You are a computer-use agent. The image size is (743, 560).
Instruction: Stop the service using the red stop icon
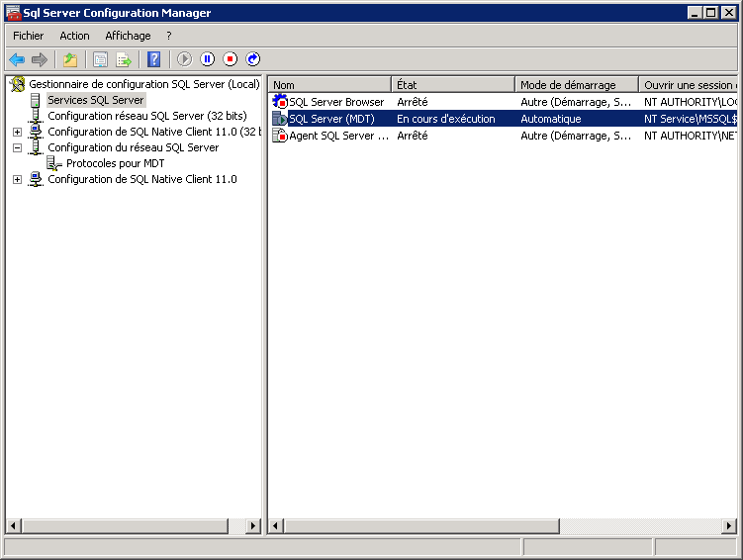[x=231, y=59]
